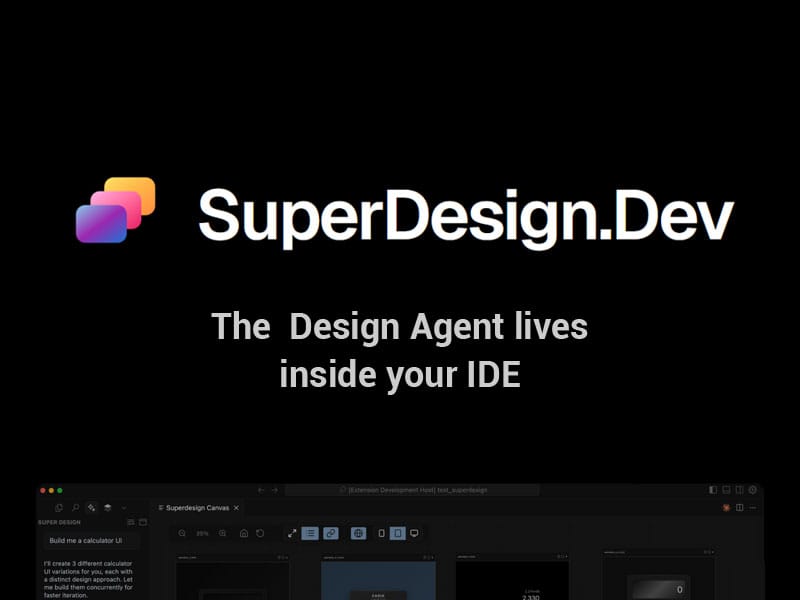Select the desktop viewport icon
The image size is (800, 600).
coord(414,533)
